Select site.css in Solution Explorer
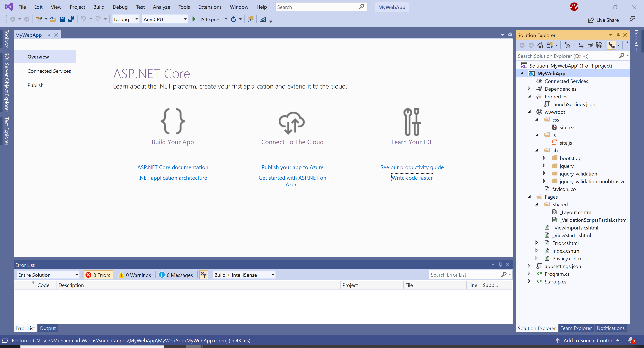 click(x=567, y=127)
